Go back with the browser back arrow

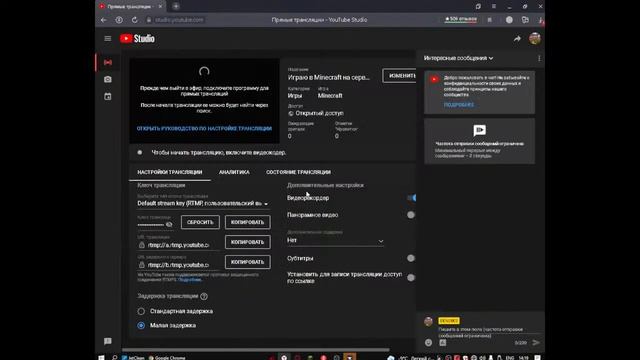click(104, 20)
